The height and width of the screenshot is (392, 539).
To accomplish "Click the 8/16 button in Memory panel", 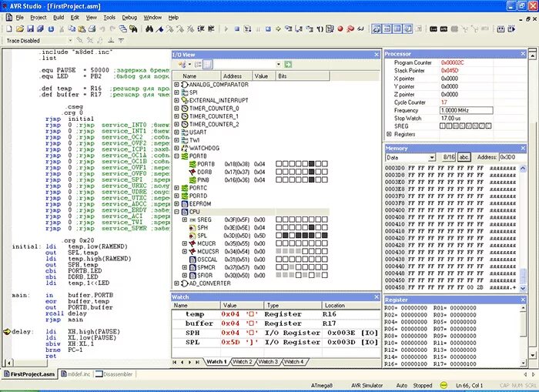I will pyautogui.click(x=449, y=157).
